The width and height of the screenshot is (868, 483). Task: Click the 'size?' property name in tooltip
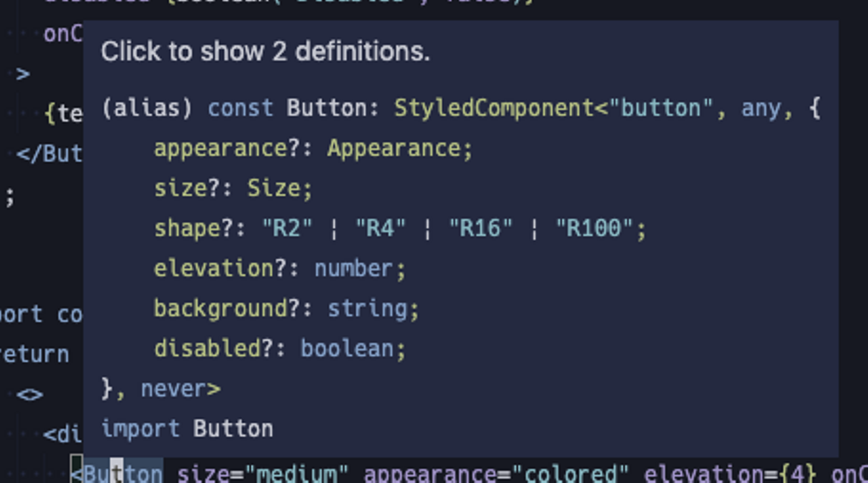(x=187, y=188)
